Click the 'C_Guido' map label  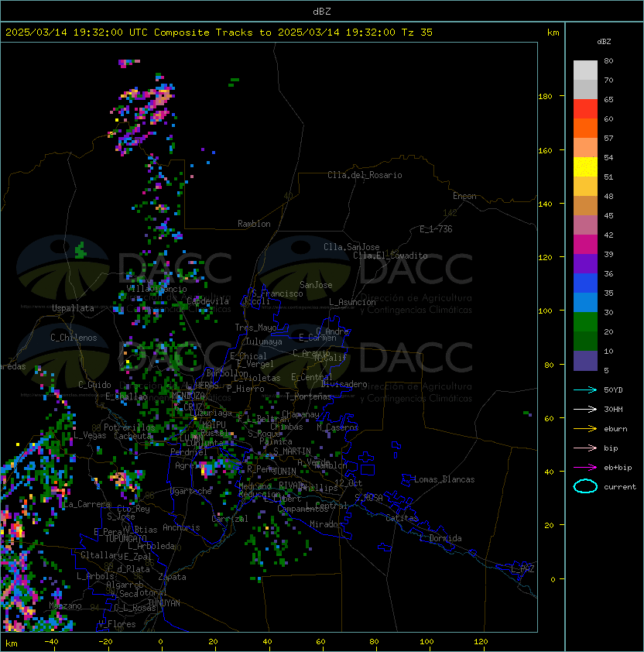[x=94, y=385]
